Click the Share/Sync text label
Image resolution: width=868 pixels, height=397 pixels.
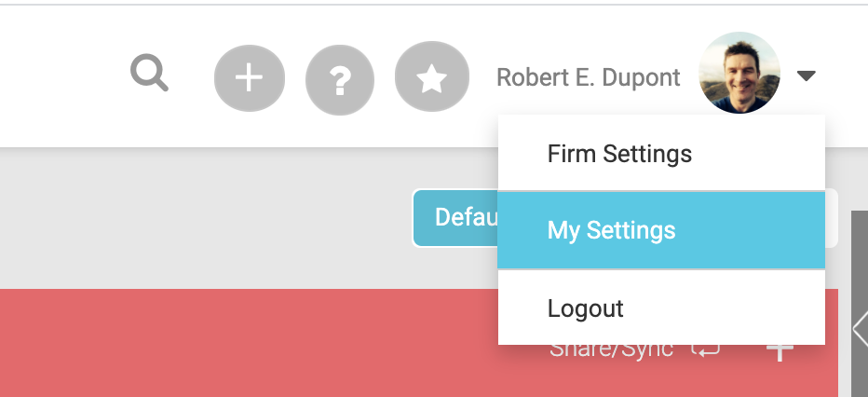(x=611, y=349)
